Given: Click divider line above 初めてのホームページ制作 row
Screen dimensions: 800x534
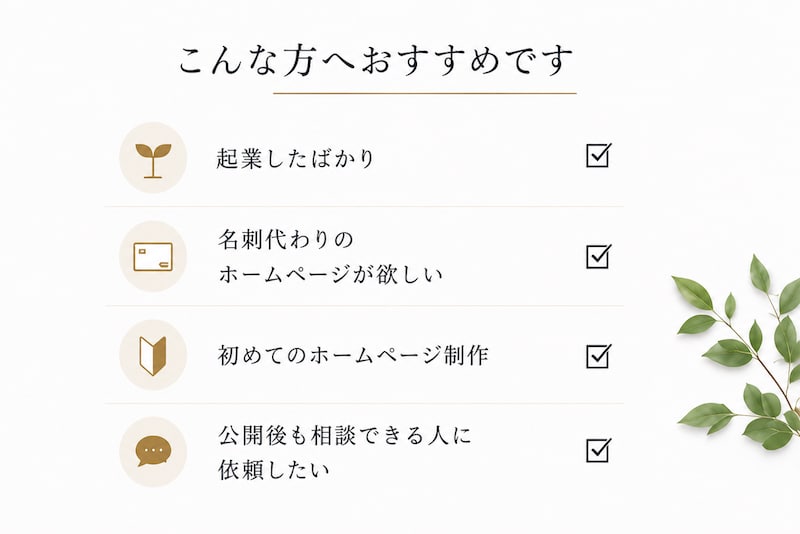Looking at the screenshot, I should [x=364, y=306].
